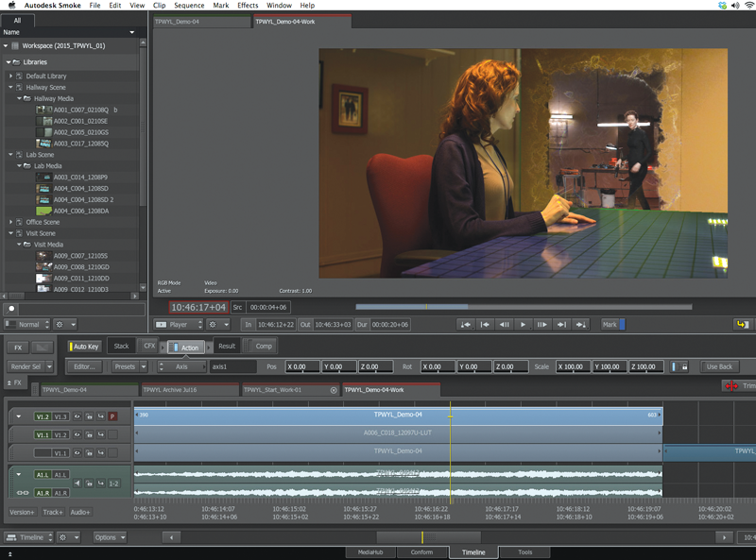
Task: Click the audio speaker mute icon
Action: pyautogui.click(x=77, y=484)
